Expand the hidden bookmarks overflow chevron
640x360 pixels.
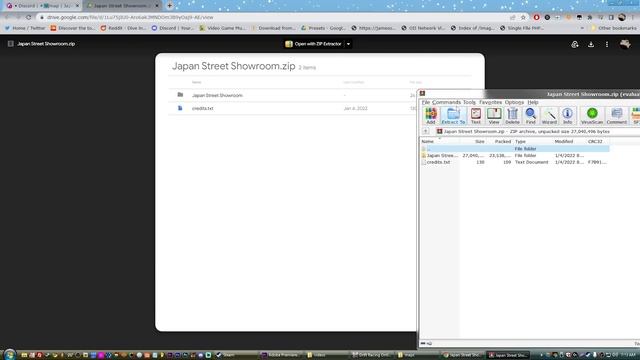[582, 28]
